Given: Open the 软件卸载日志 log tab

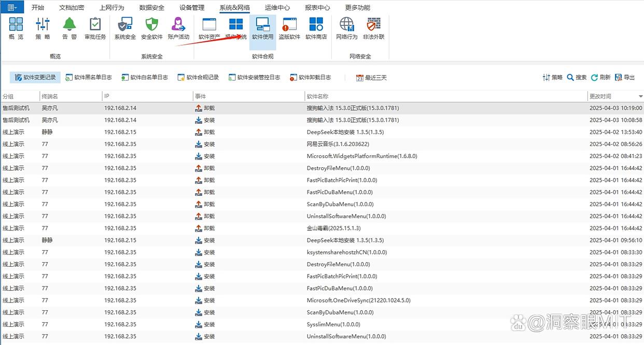Looking at the screenshot, I should [310, 77].
